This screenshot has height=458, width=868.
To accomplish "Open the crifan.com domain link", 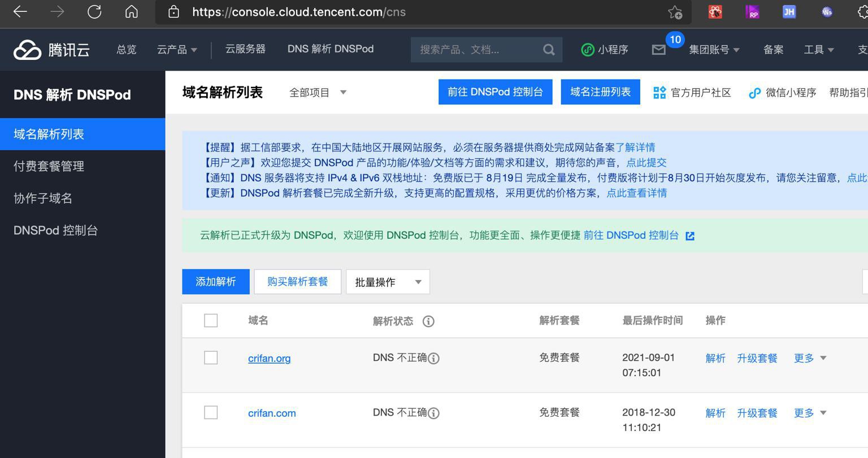I will click(272, 413).
